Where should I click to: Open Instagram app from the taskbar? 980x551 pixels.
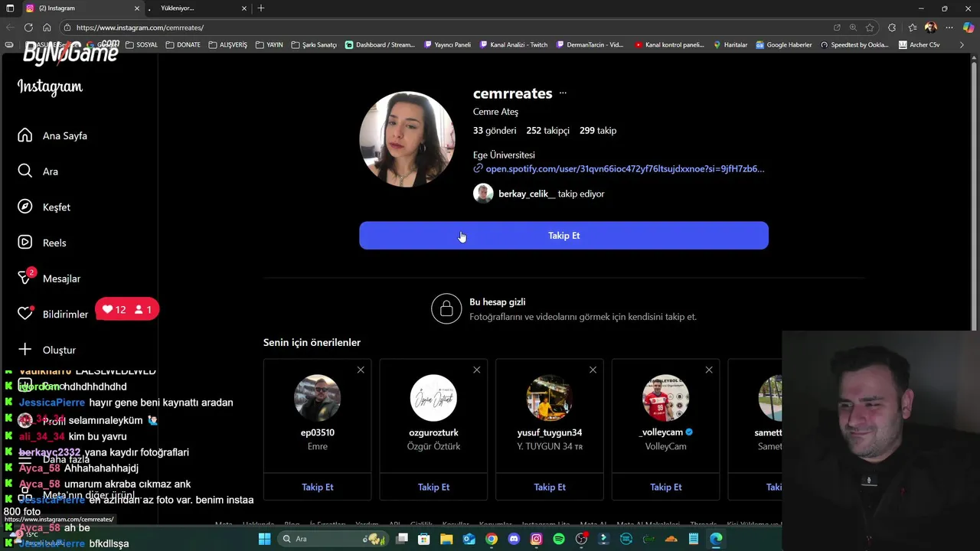click(536, 539)
